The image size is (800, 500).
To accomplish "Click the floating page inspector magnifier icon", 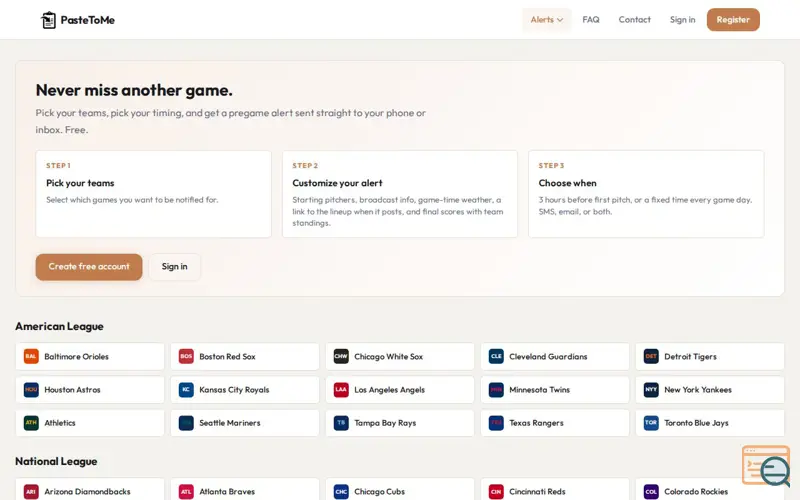I will pos(766,465).
